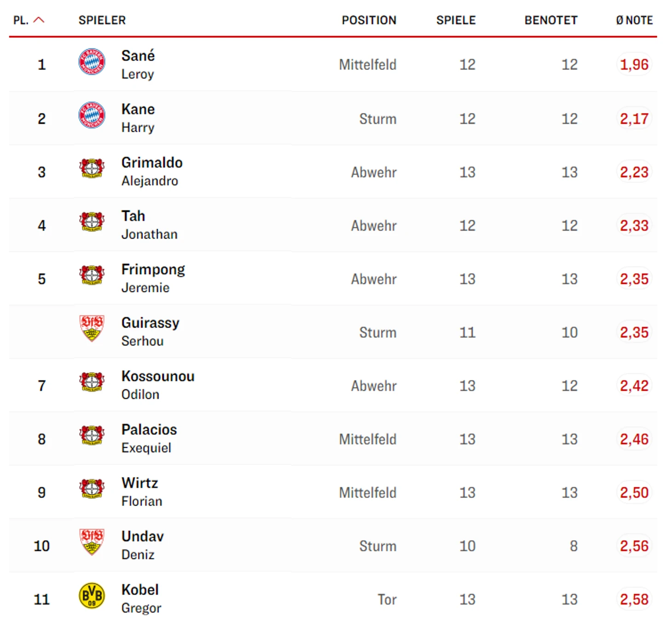Screen dimensions: 672x625
Task: Open Leroy Sané player profile
Action: [x=138, y=64]
